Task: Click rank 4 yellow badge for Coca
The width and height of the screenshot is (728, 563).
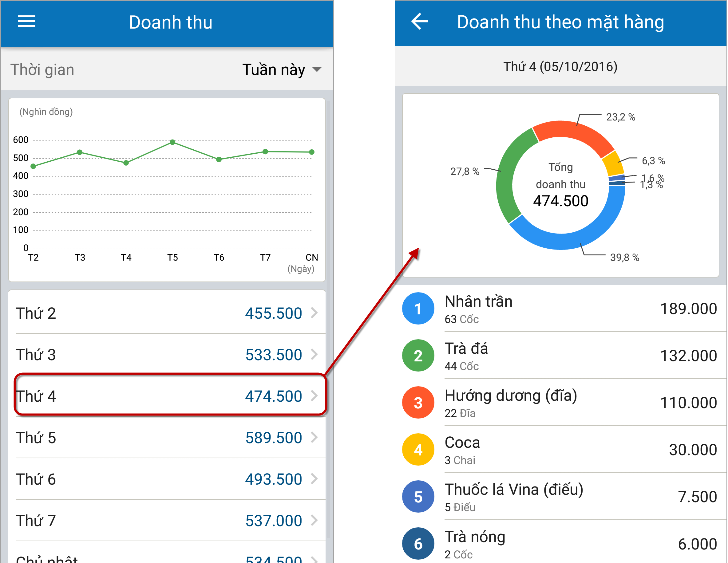Action: (418, 449)
